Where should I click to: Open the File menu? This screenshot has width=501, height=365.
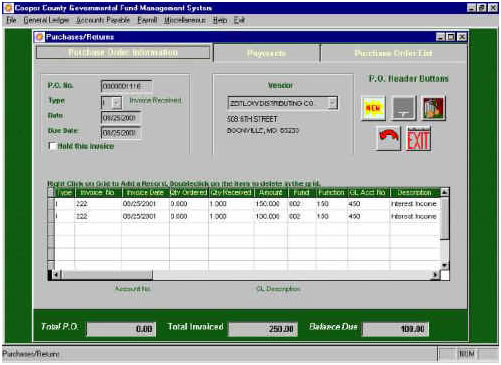point(11,20)
